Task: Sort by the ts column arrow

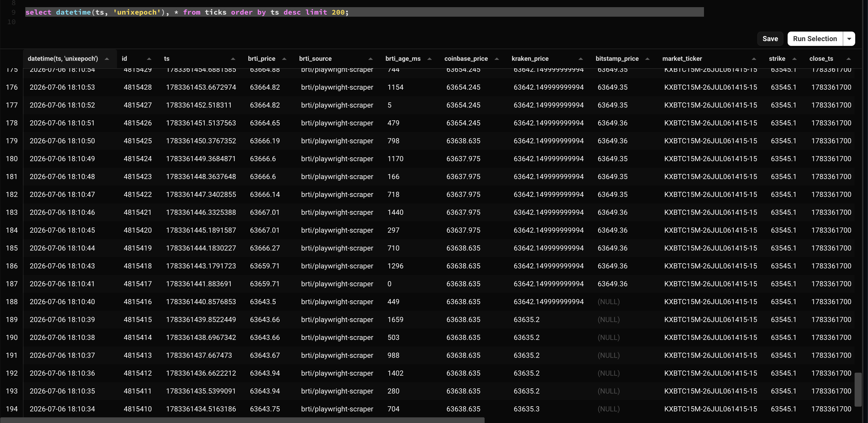Action: (233, 59)
